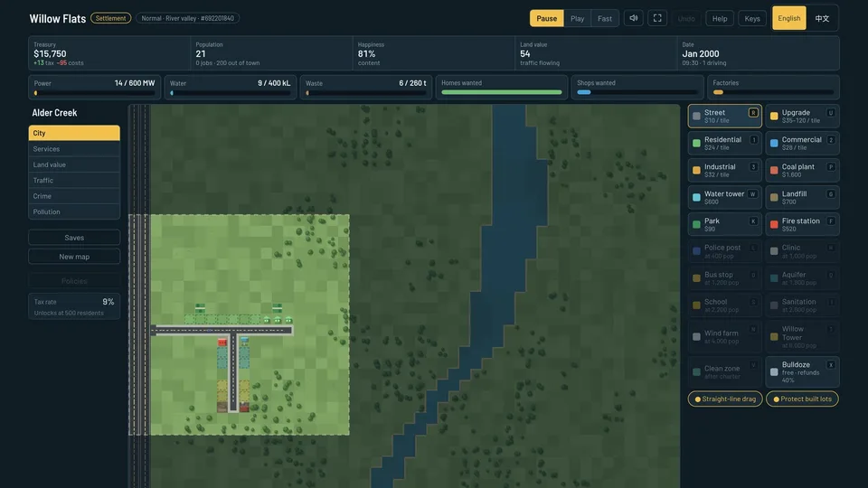Click the locked School tool
The height and width of the screenshot is (488, 868).
pyautogui.click(x=724, y=305)
